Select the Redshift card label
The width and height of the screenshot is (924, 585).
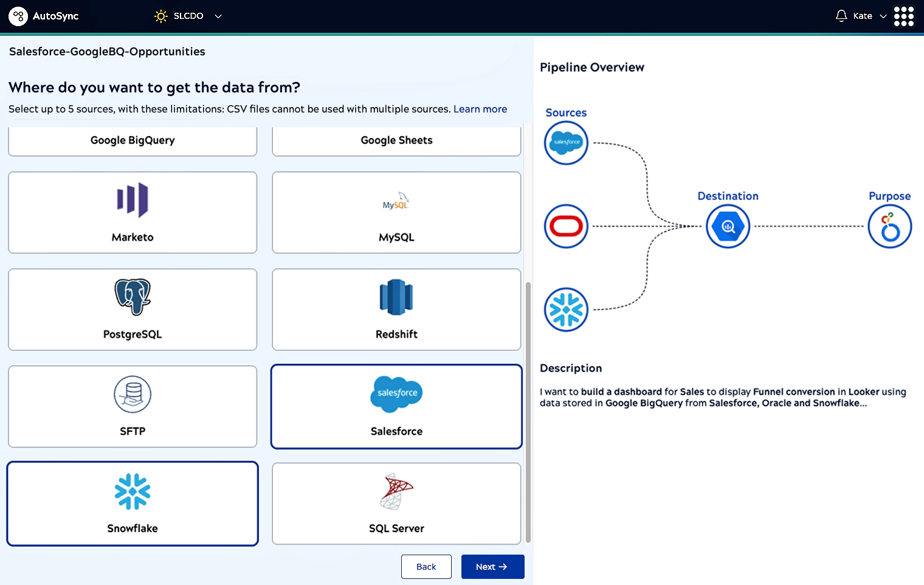tap(396, 334)
